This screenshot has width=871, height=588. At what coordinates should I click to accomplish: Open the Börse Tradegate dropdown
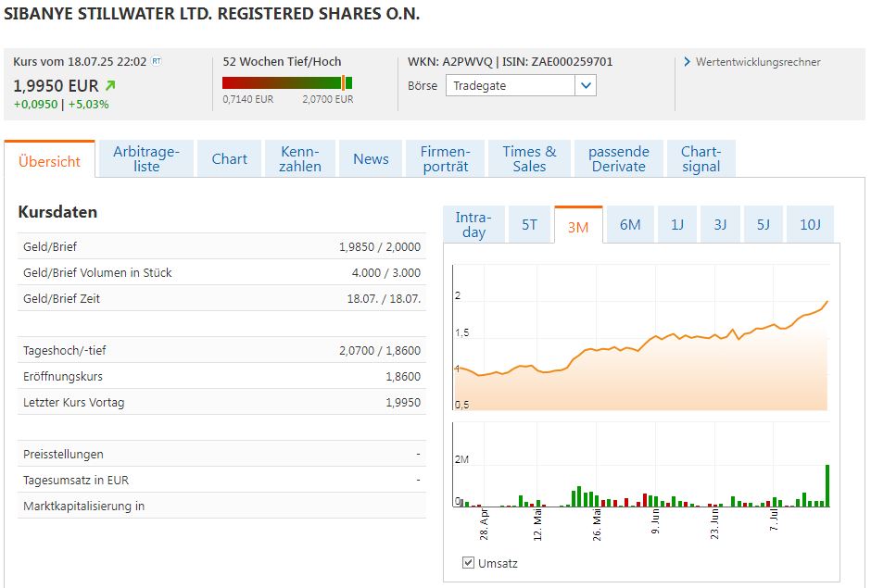click(x=585, y=86)
